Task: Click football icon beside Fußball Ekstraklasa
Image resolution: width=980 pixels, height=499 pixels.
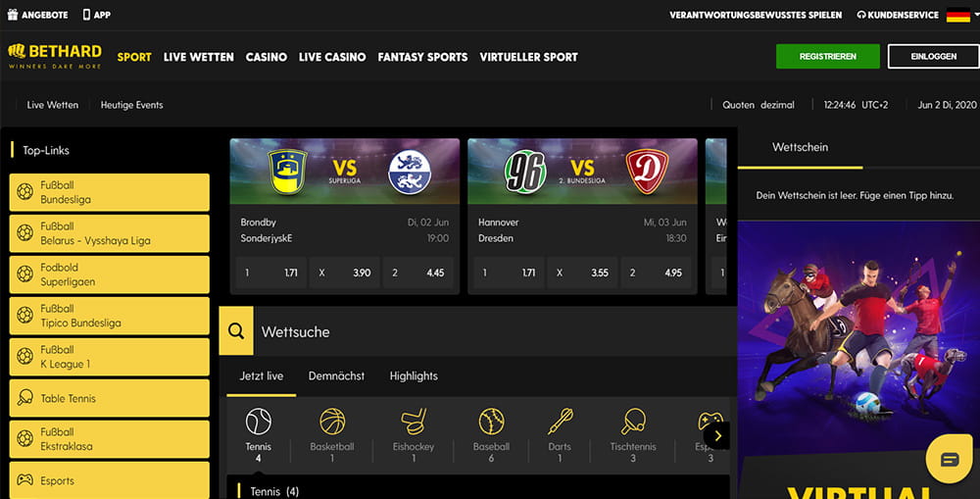Action: (25, 438)
